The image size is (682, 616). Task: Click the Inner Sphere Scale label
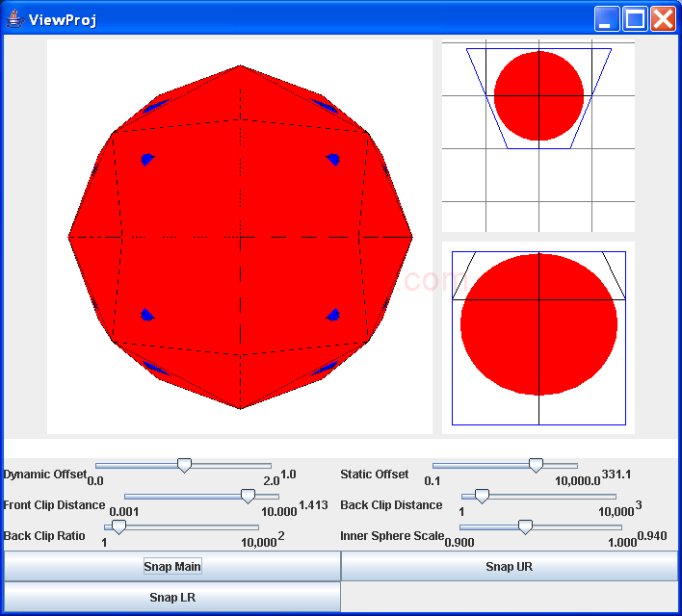pos(392,536)
